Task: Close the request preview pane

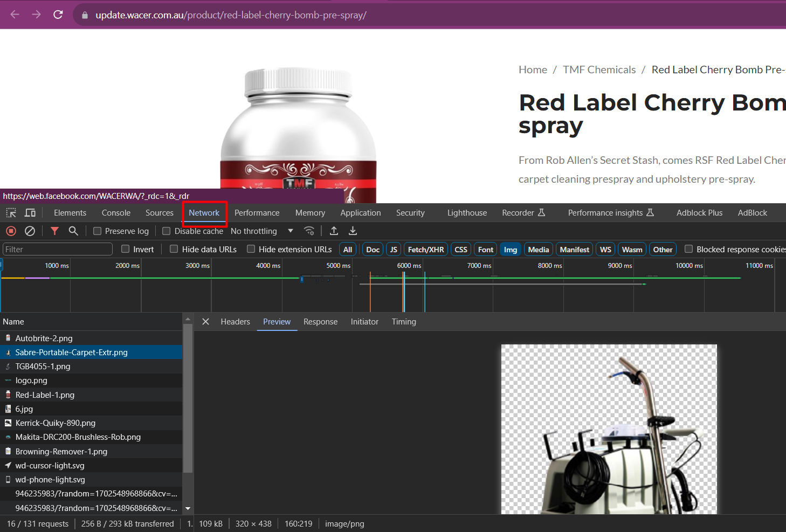Action: point(205,322)
